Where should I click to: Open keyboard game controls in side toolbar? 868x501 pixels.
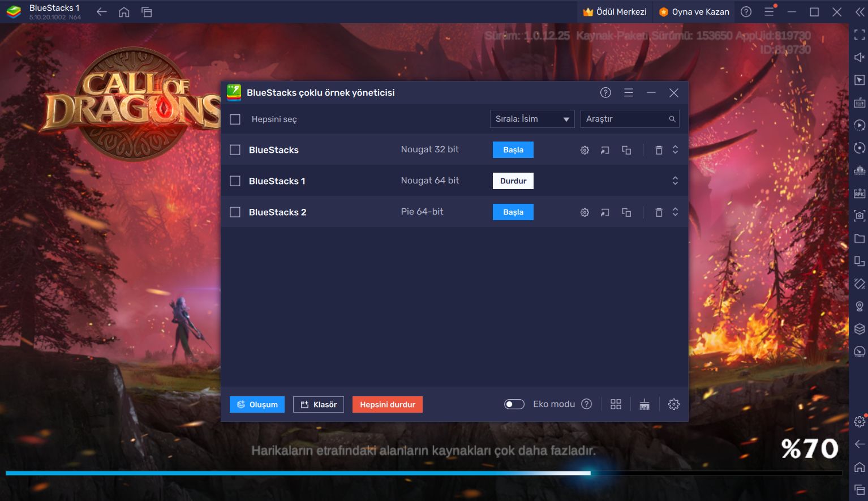click(x=860, y=102)
